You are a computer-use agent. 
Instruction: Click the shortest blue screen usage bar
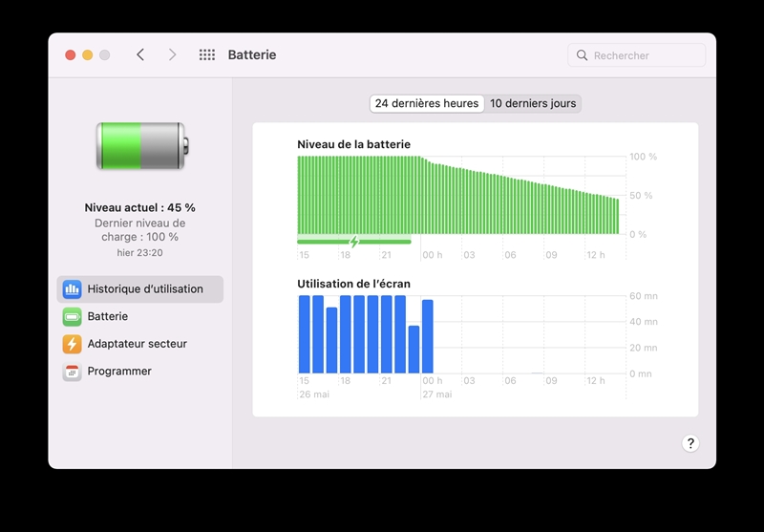pyautogui.click(x=414, y=350)
